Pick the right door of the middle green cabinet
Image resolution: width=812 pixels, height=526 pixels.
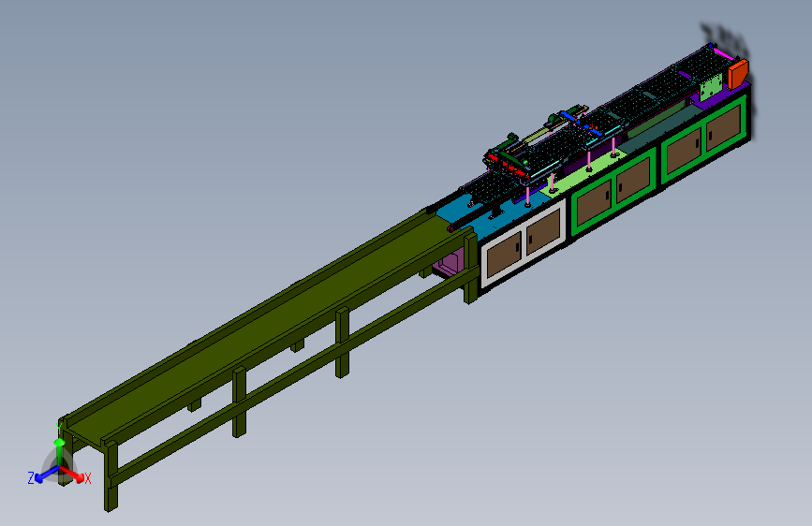tap(633, 180)
